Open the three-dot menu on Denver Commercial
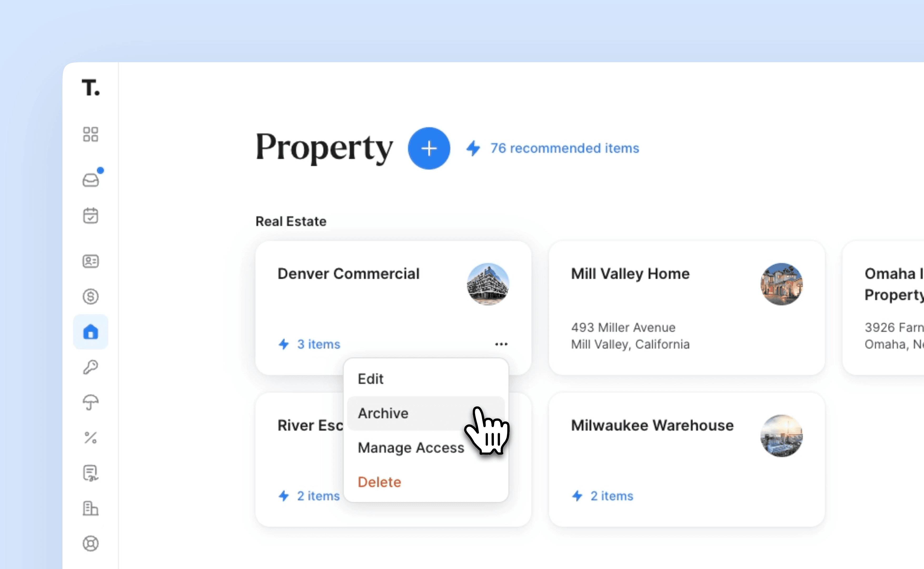The height and width of the screenshot is (569, 924). tap(501, 344)
